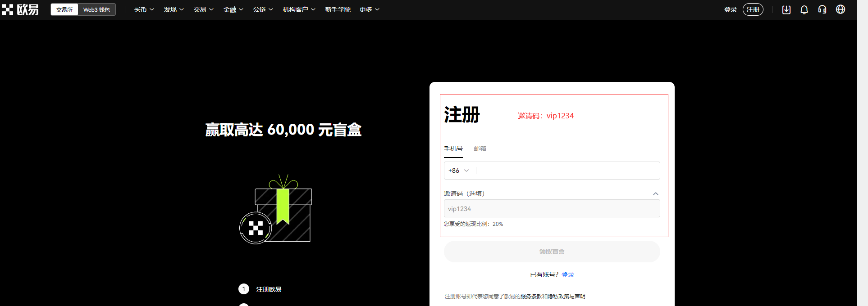
Task: Open the 新手学院 menu item
Action: [338, 9]
